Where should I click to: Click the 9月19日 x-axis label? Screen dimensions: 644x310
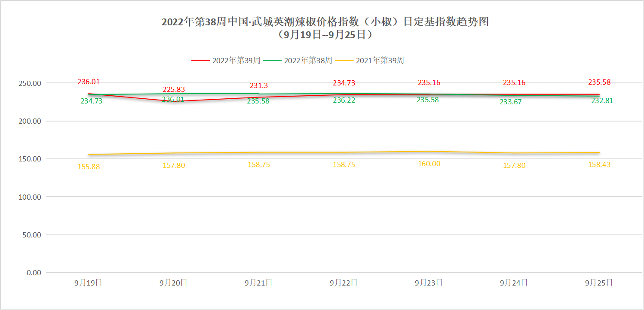88,283
